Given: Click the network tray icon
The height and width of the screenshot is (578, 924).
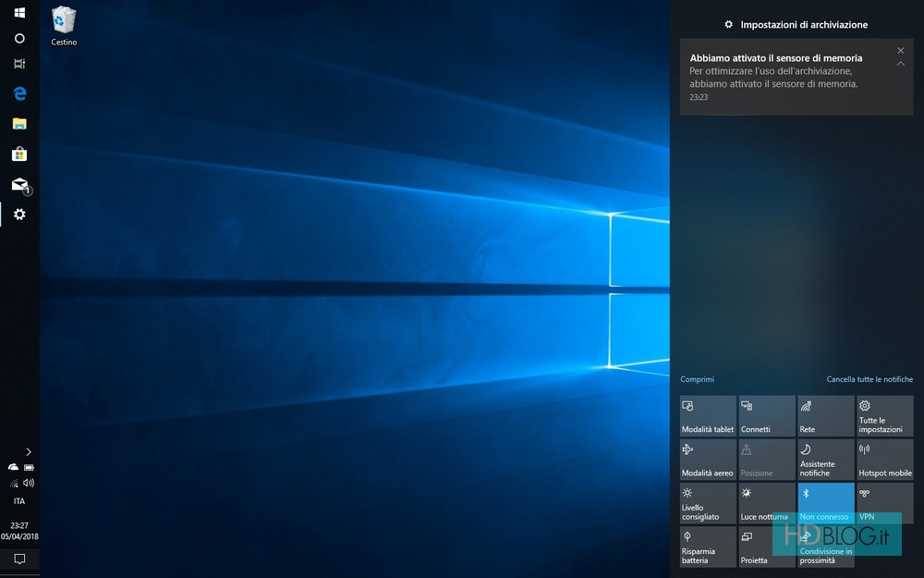Looking at the screenshot, I should pos(14,484).
